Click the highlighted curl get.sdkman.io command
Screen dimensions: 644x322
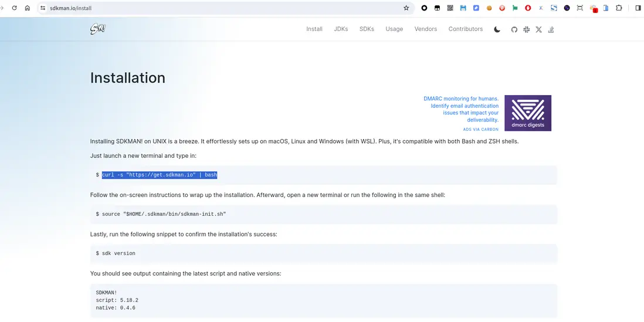(x=160, y=175)
